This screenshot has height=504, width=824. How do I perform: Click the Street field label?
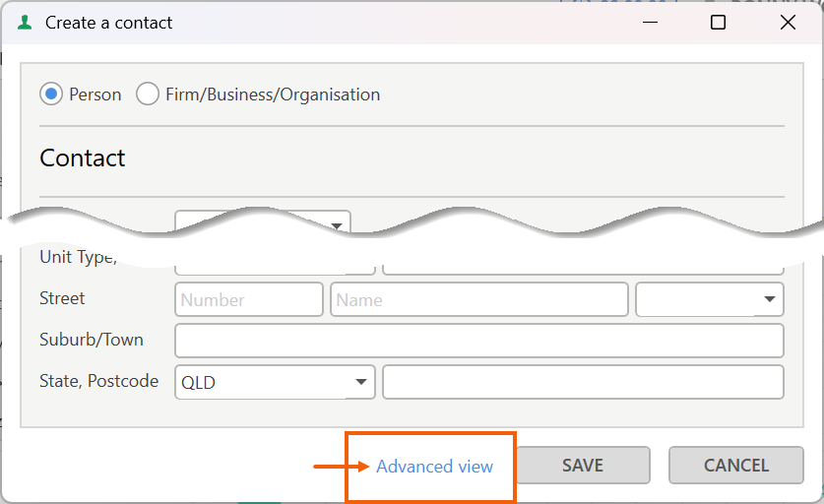(62, 298)
